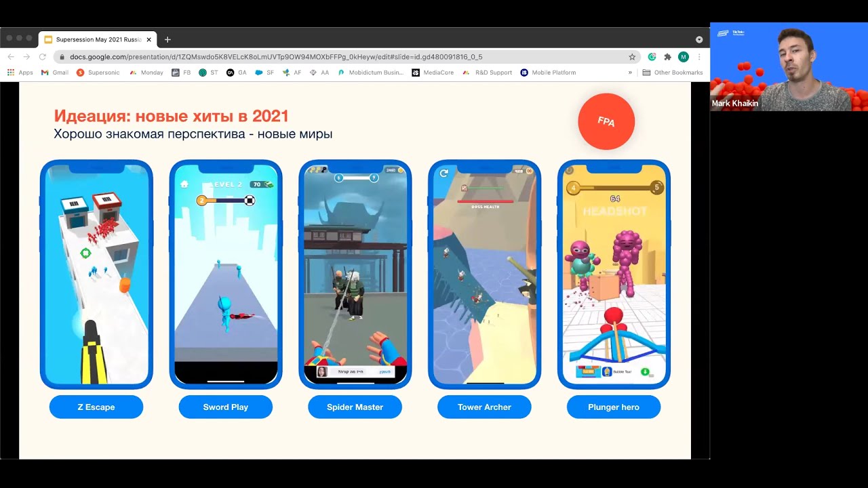
Task: Open the FB bookmark
Action: point(181,73)
